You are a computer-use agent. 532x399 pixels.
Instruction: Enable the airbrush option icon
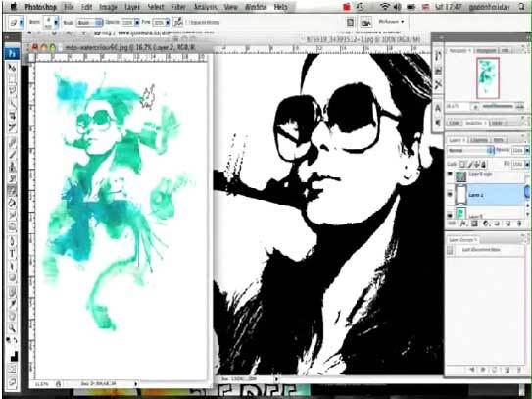click(178, 23)
